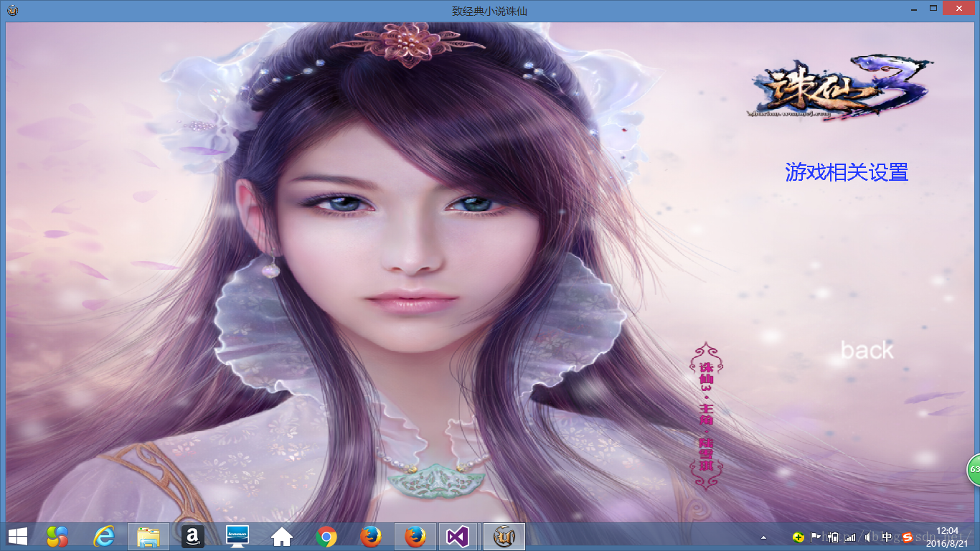
Task: Launch the colorful four-petal taskbar app
Action: tap(57, 536)
